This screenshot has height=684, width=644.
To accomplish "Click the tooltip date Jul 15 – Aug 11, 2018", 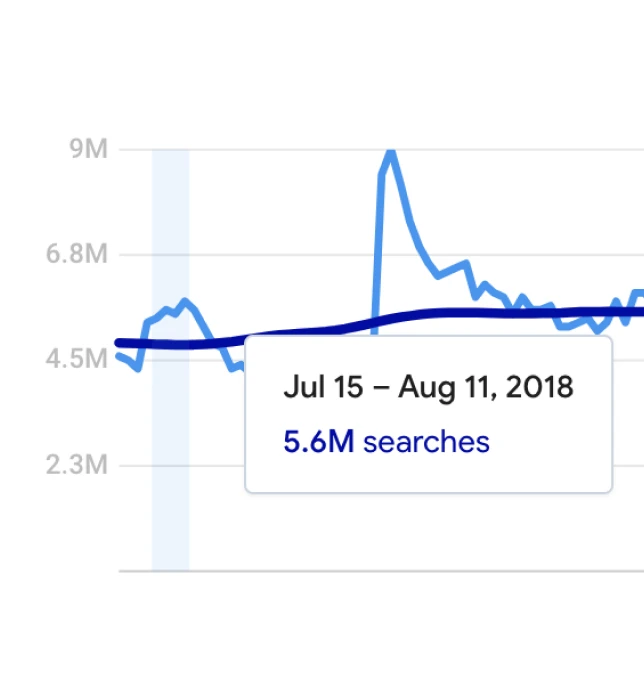I will tap(428, 387).
